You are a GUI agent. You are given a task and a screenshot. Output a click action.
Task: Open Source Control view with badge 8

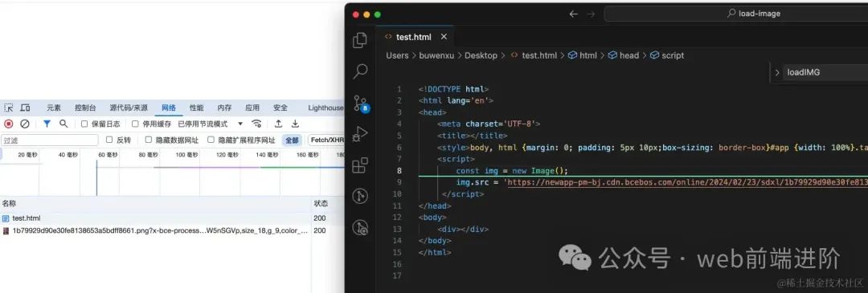[360, 104]
